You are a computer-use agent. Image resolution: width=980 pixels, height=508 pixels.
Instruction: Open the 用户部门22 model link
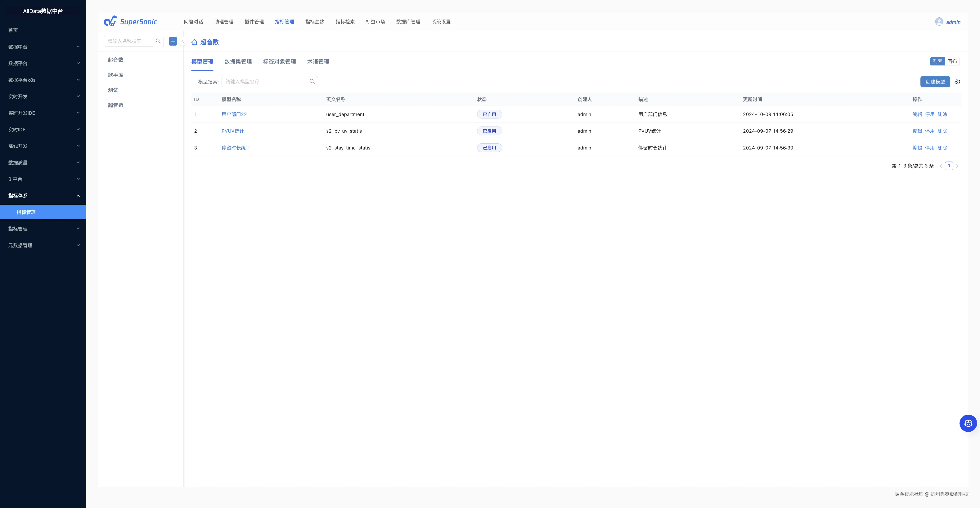pos(234,114)
